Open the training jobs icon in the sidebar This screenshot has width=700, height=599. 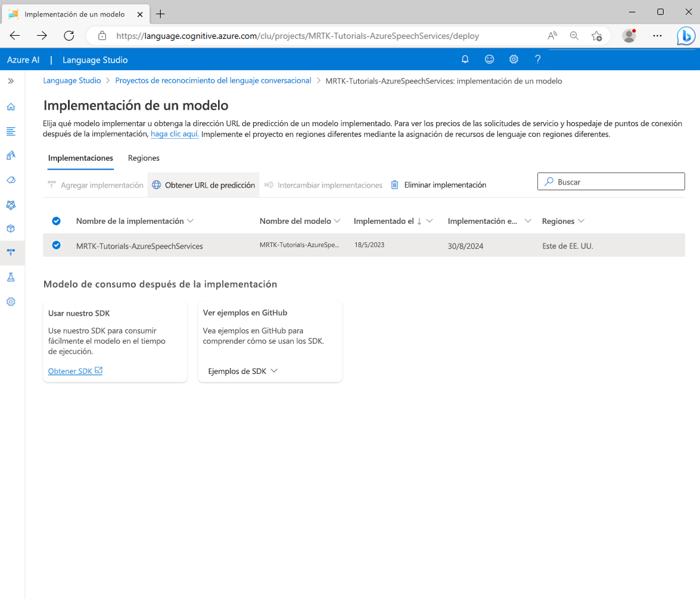[x=11, y=155]
